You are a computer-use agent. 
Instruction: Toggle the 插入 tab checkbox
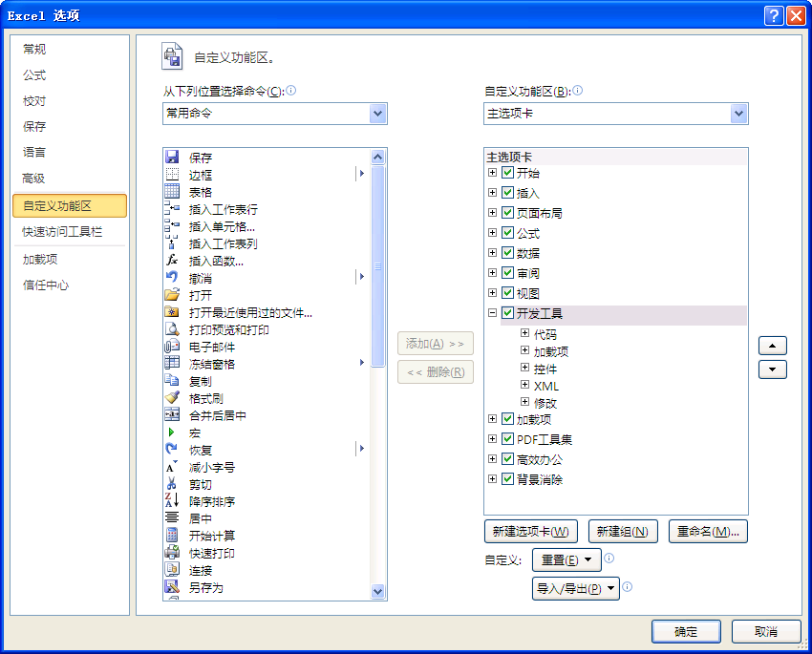click(x=508, y=193)
